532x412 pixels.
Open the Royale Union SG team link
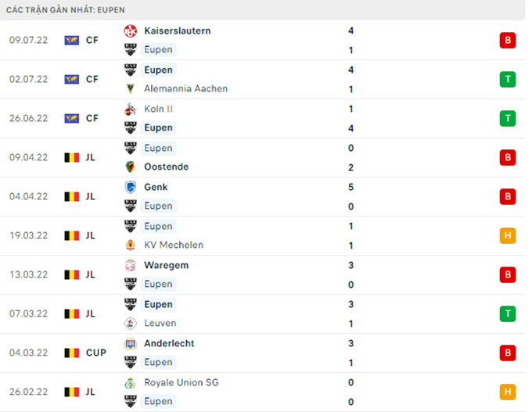tap(182, 382)
